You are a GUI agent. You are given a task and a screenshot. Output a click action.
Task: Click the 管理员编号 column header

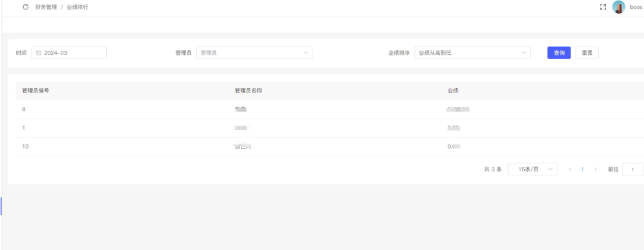pyautogui.click(x=36, y=91)
